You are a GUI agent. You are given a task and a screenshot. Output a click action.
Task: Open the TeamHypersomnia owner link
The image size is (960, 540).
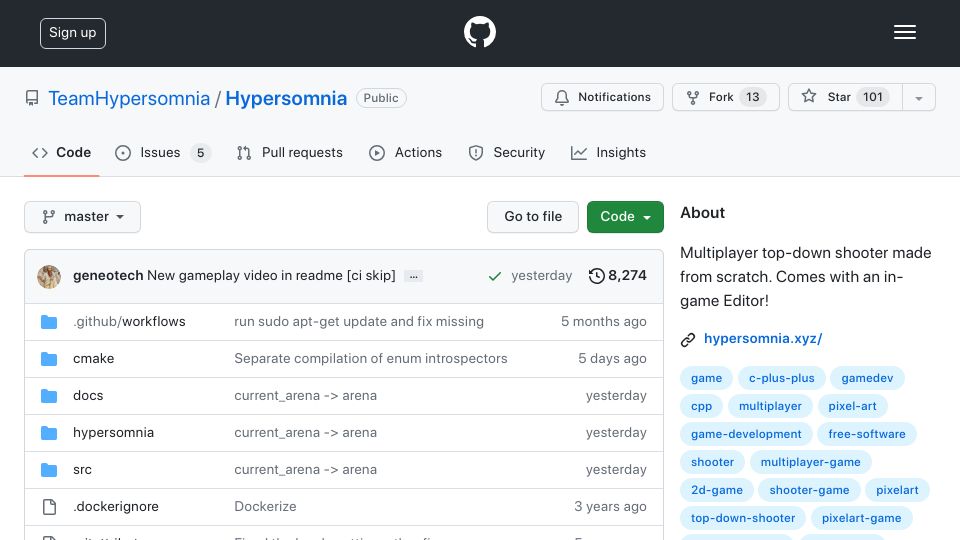click(x=129, y=99)
